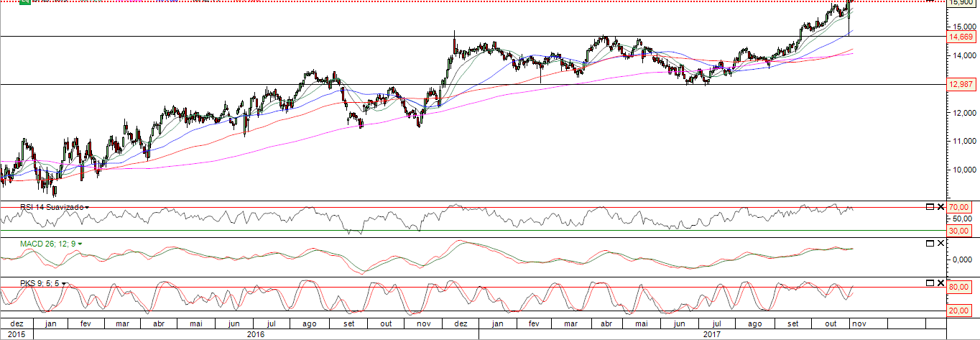The height and width of the screenshot is (340, 980).
Task: Select the 12,987 price level label
Action: pos(961,85)
